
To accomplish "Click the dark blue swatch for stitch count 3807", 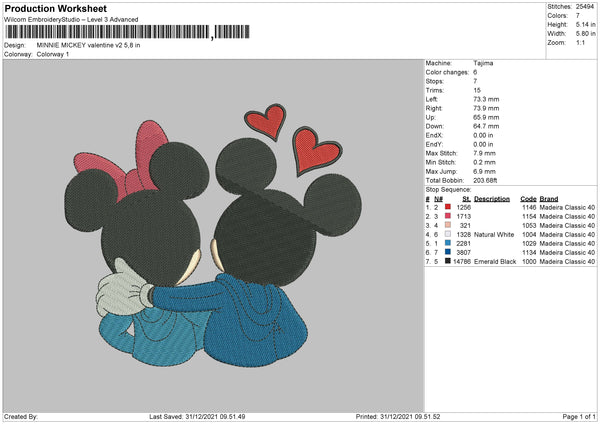I will coord(447,252).
